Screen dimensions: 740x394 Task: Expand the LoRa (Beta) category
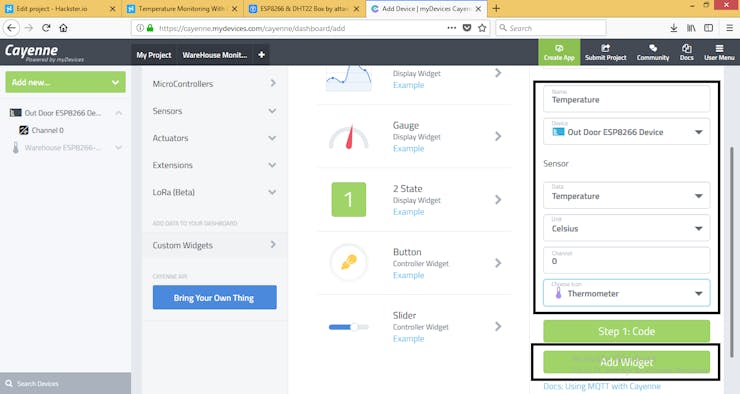[215, 192]
